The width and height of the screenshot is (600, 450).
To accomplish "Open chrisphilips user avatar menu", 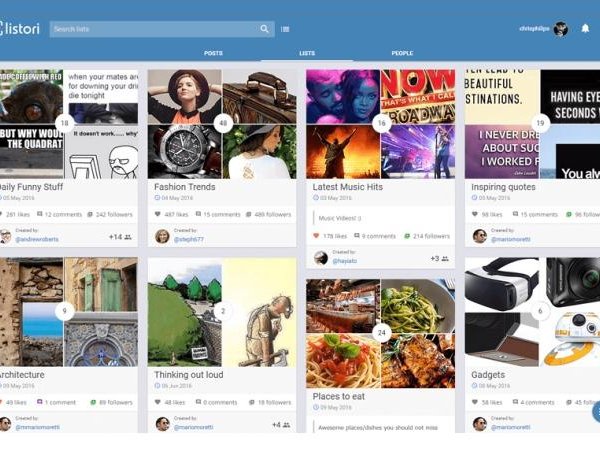I will pos(561,29).
